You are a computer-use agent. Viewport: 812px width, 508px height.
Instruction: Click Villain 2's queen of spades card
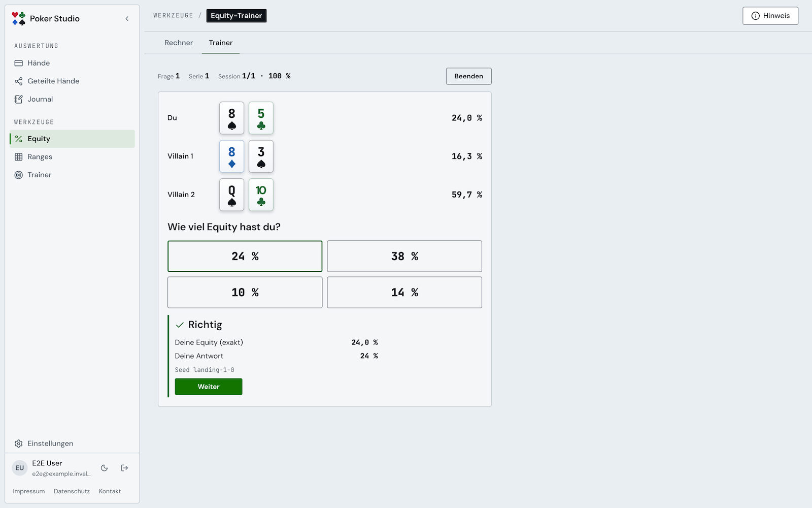[232, 195]
